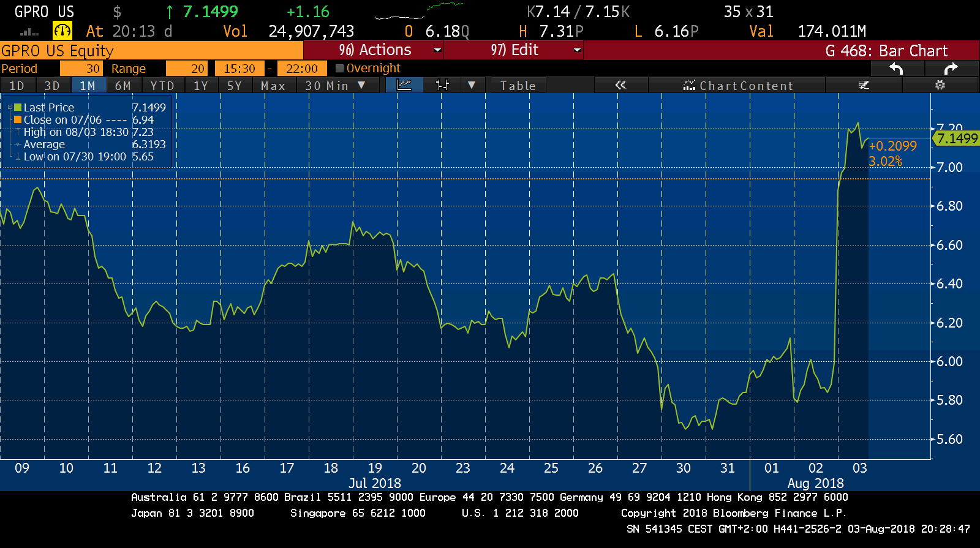Click the 3.02% change annotation

(885, 161)
